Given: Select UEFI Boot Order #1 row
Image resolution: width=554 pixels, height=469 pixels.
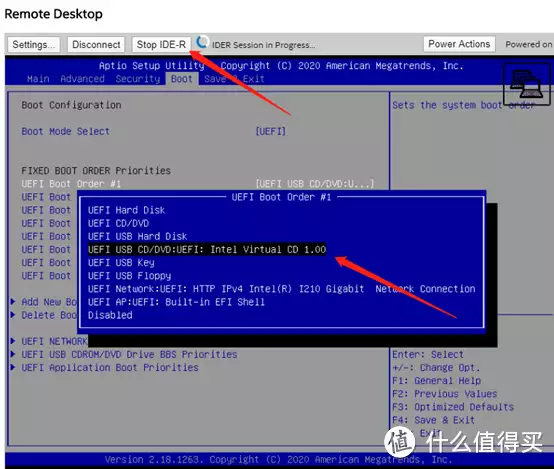Looking at the screenshot, I should click(x=198, y=184).
